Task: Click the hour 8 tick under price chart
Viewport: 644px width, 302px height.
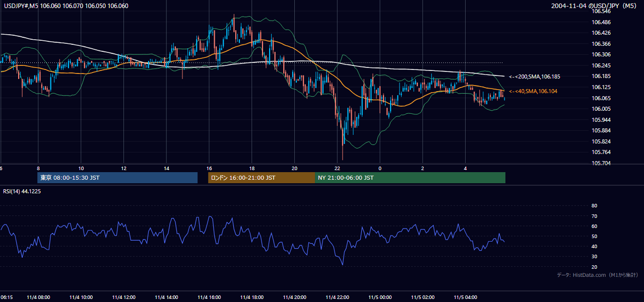Action: point(38,168)
